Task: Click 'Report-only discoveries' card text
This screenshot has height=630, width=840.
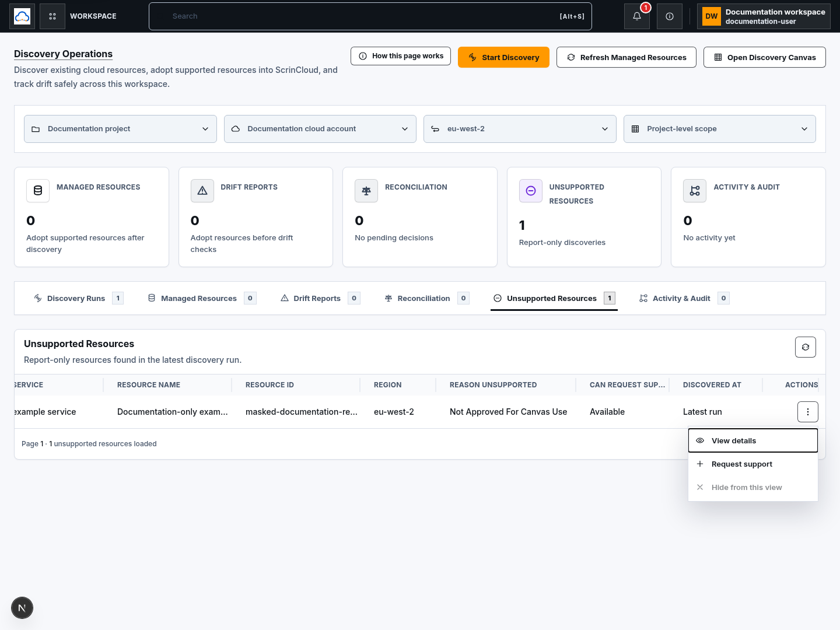Action: 562,243
